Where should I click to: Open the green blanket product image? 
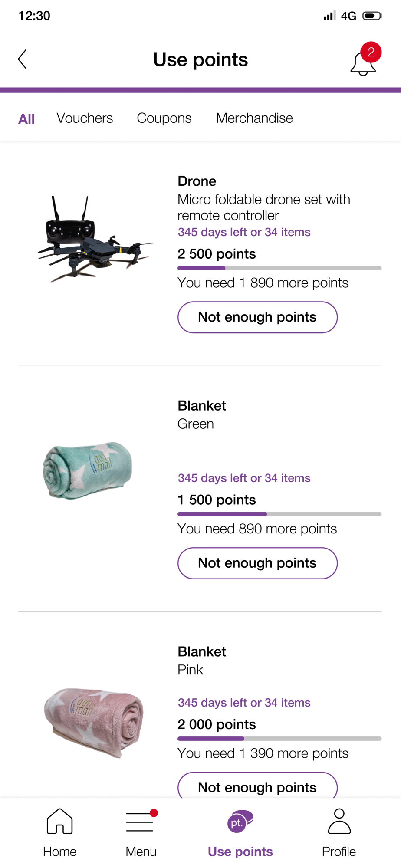click(x=88, y=470)
